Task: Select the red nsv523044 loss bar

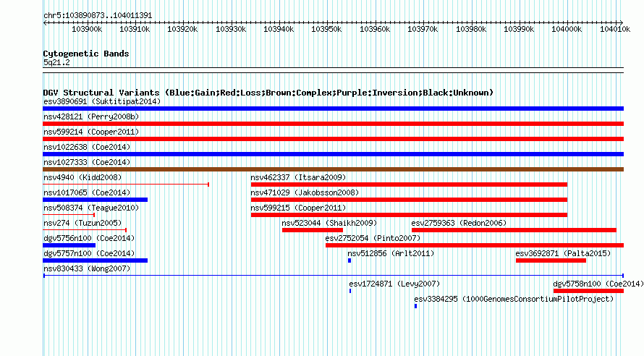Action: (313, 230)
